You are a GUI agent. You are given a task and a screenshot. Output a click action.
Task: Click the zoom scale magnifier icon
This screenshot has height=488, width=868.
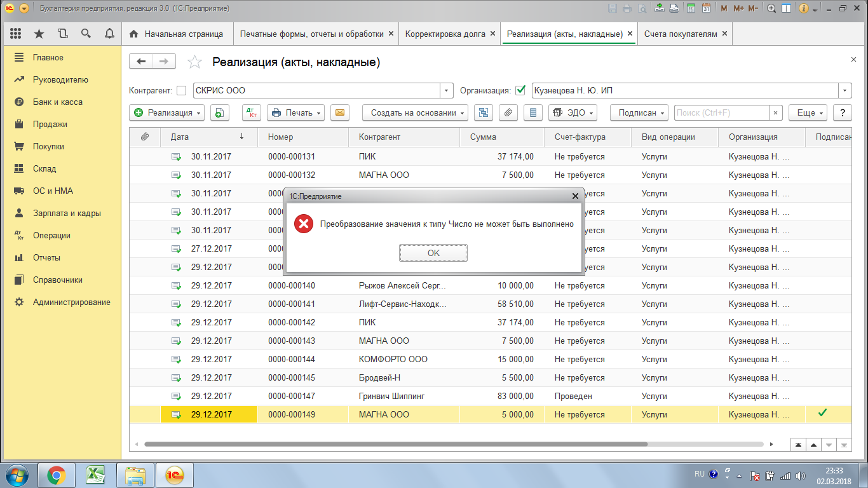(x=771, y=8)
